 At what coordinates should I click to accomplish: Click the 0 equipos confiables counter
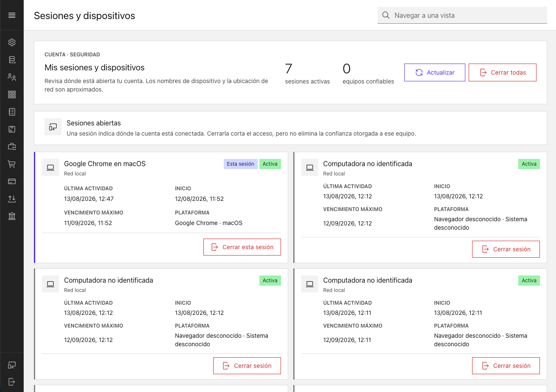pos(368,74)
